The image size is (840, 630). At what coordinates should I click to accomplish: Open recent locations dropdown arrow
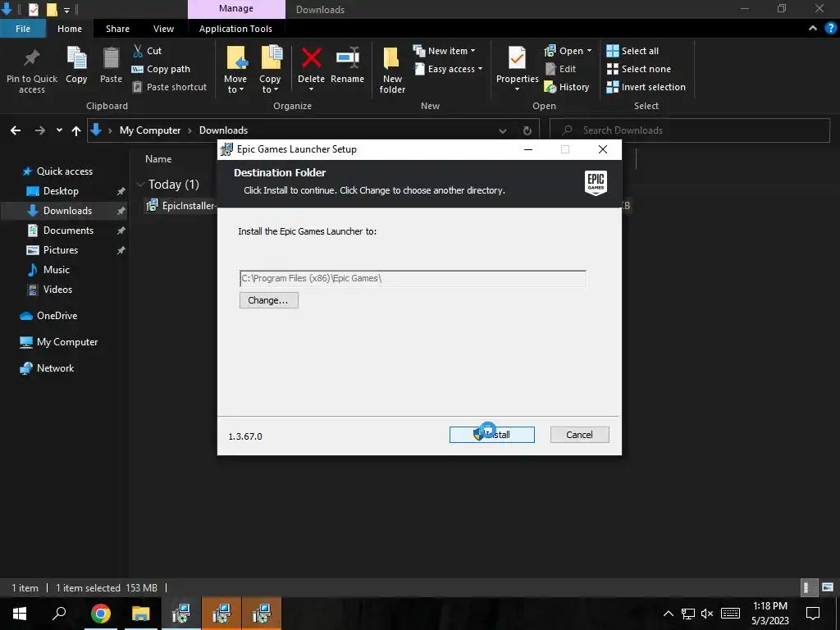tap(59, 130)
